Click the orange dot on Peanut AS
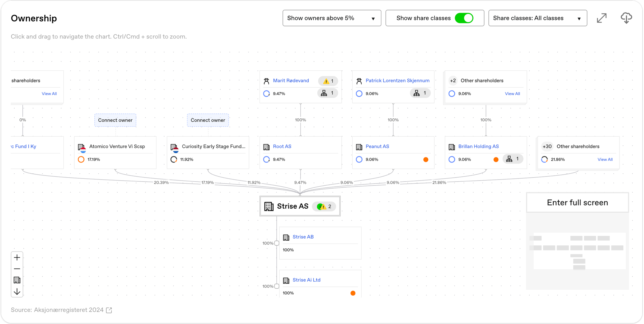 pyautogui.click(x=425, y=160)
